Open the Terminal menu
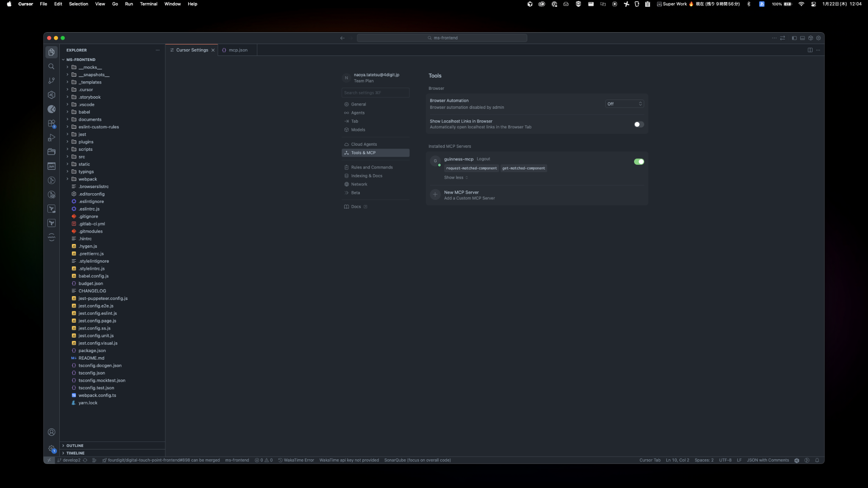Viewport: 868px width, 488px height. pyautogui.click(x=148, y=4)
